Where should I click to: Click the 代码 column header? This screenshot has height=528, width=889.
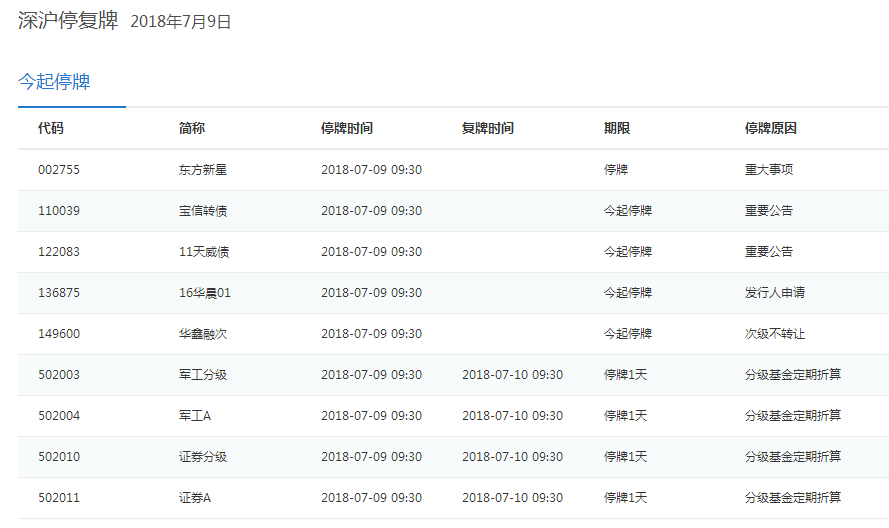pyautogui.click(x=51, y=129)
